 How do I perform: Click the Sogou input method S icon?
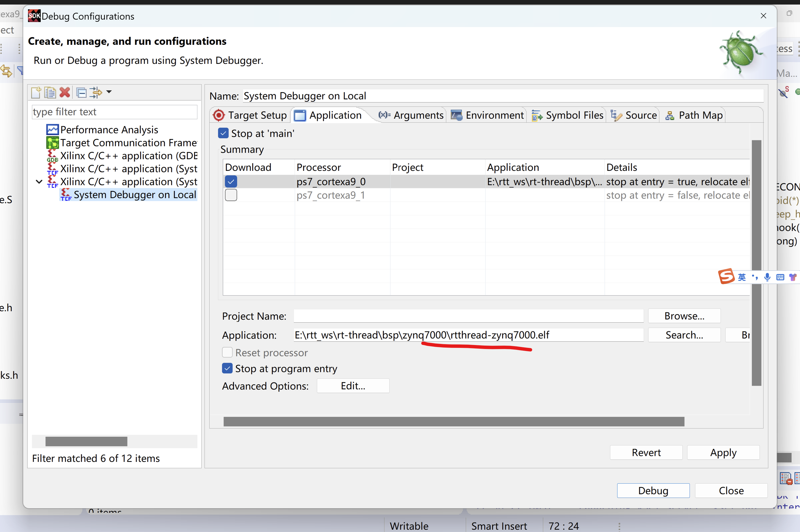pos(726,276)
